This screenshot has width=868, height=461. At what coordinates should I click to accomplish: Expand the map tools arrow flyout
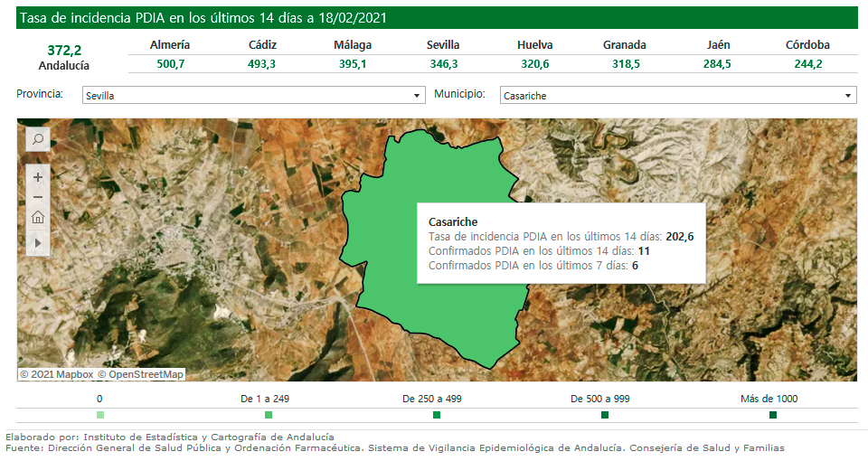point(38,242)
